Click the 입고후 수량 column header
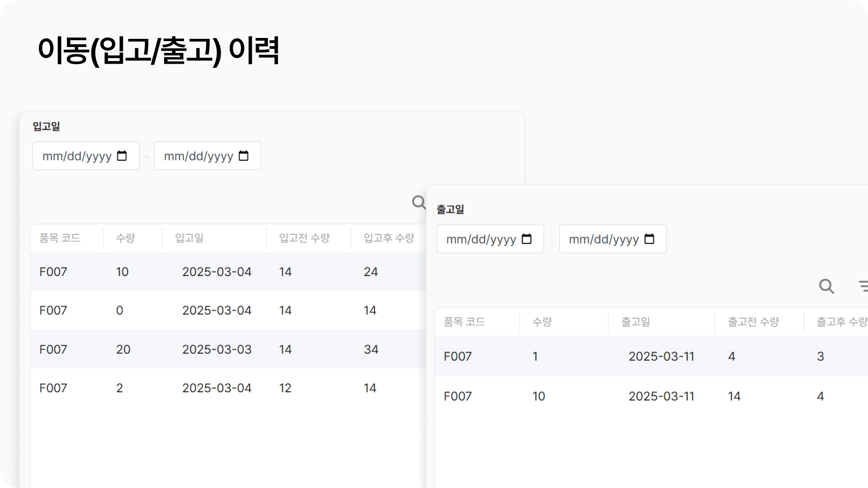This screenshot has width=868, height=488. 389,238
